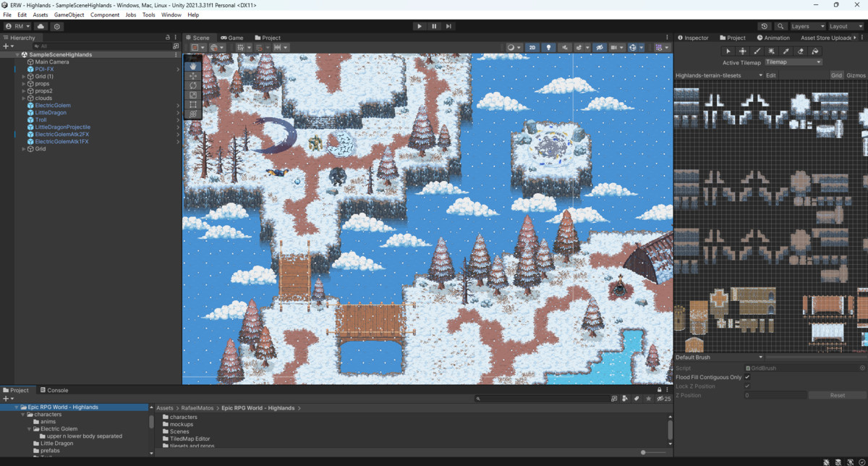Click Edit button in Tile Palette
The height and width of the screenshot is (466, 868).
pyautogui.click(x=771, y=75)
